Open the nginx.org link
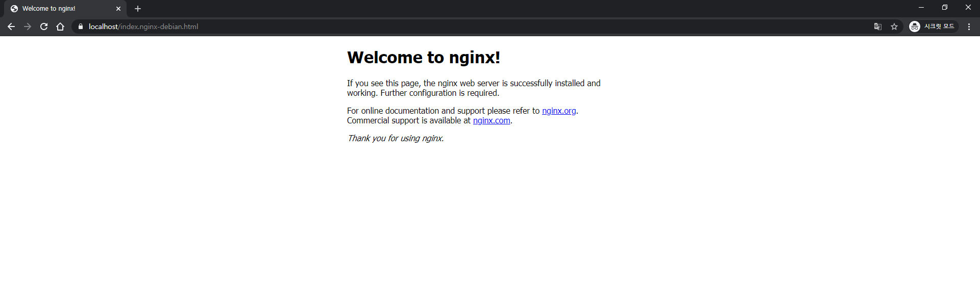The width and height of the screenshot is (980, 287). (x=559, y=111)
